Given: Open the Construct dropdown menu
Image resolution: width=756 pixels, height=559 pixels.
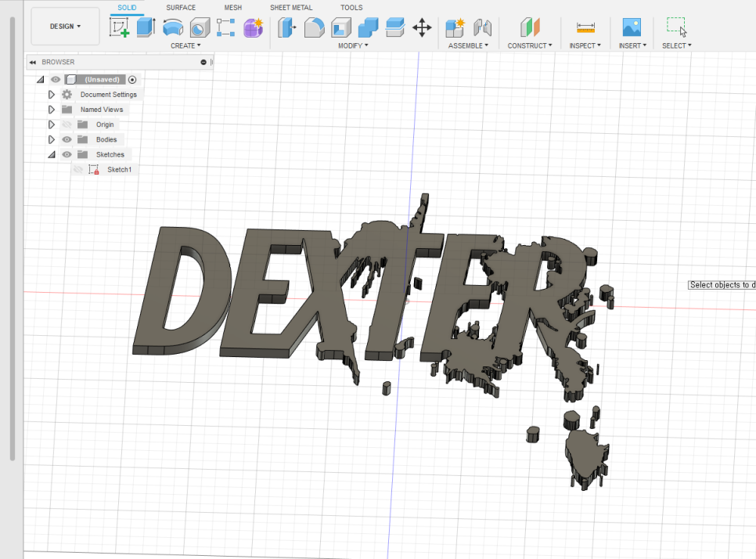Looking at the screenshot, I should [530, 46].
